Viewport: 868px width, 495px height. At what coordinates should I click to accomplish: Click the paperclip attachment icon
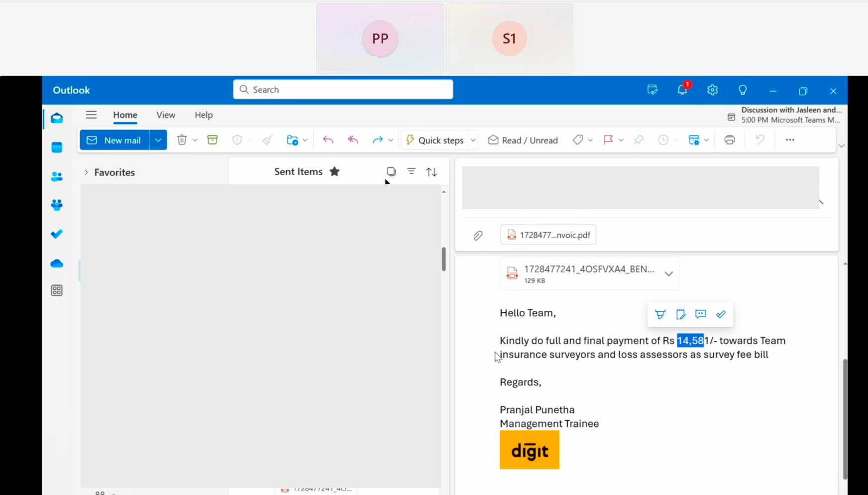pos(478,236)
